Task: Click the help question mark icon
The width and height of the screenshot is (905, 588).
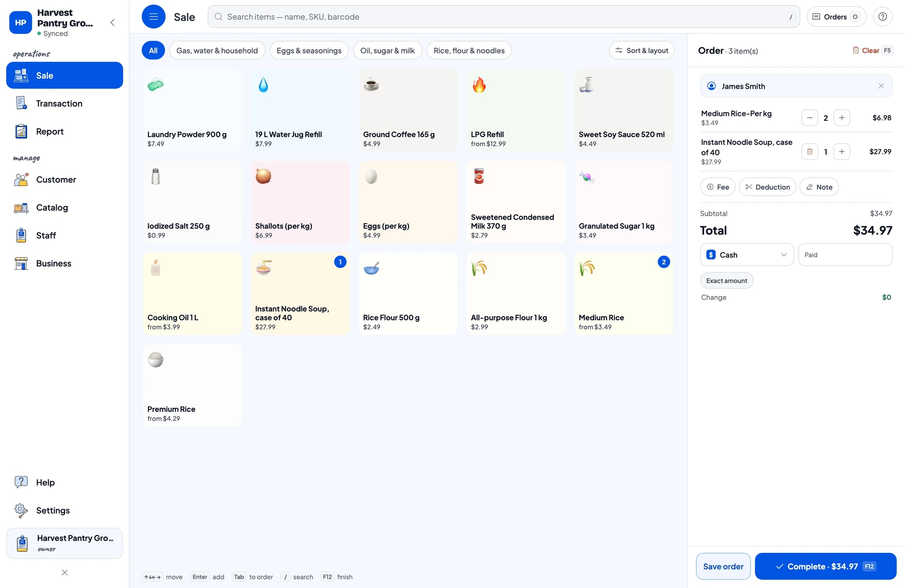Action: [x=882, y=17]
